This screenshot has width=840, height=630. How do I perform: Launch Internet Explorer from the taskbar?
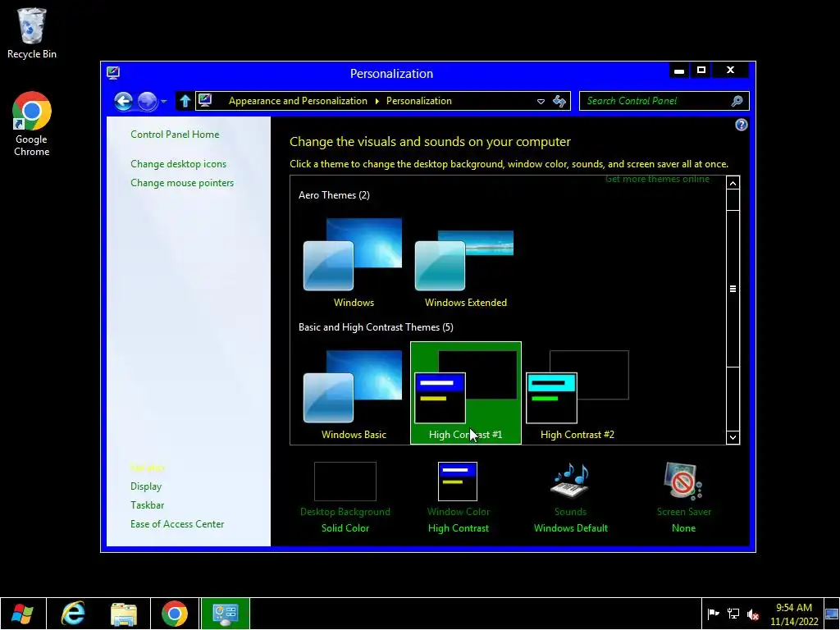[x=73, y=614]
